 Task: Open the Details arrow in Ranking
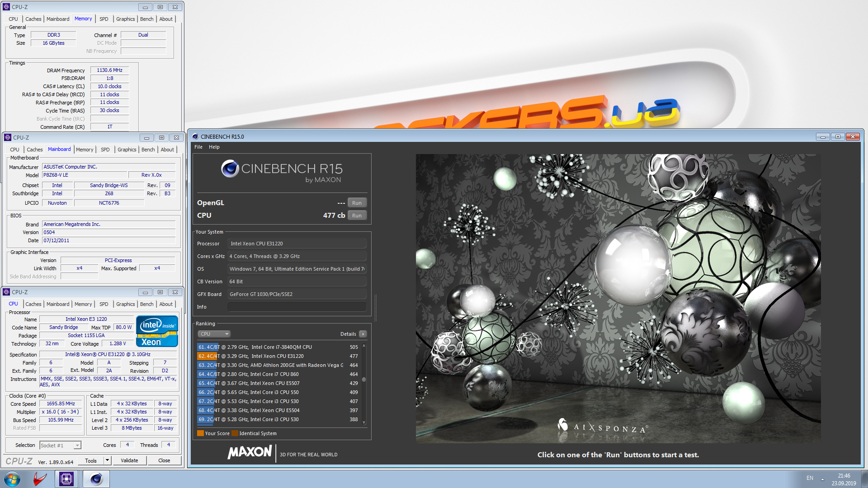pyautogui.click(x=363, y=334)
